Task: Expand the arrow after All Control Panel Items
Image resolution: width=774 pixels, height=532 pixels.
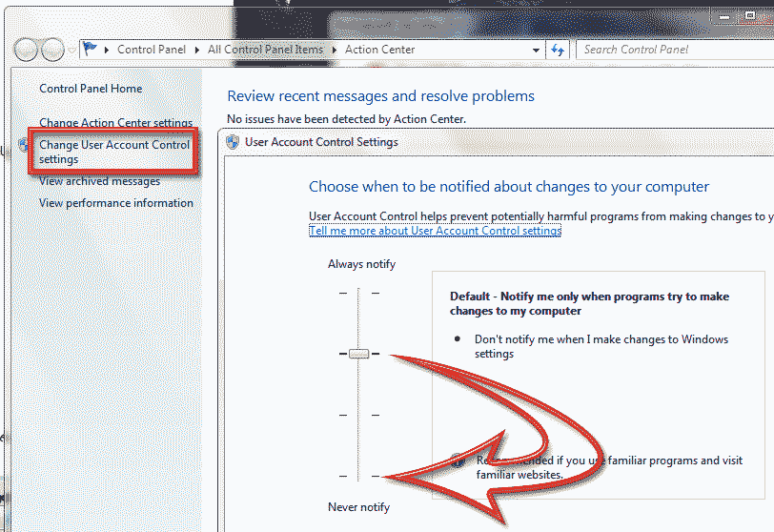Action: [335, 50]
